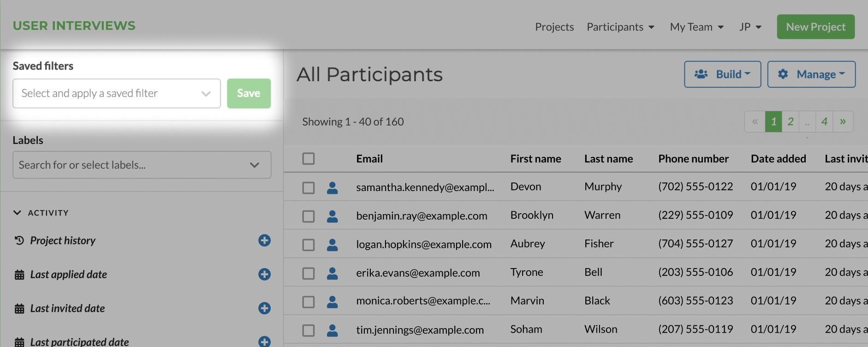This screenshot has height=347, width=868.
Task: Go to next page with double-arrow icon
Action: [x=843, y=122]
